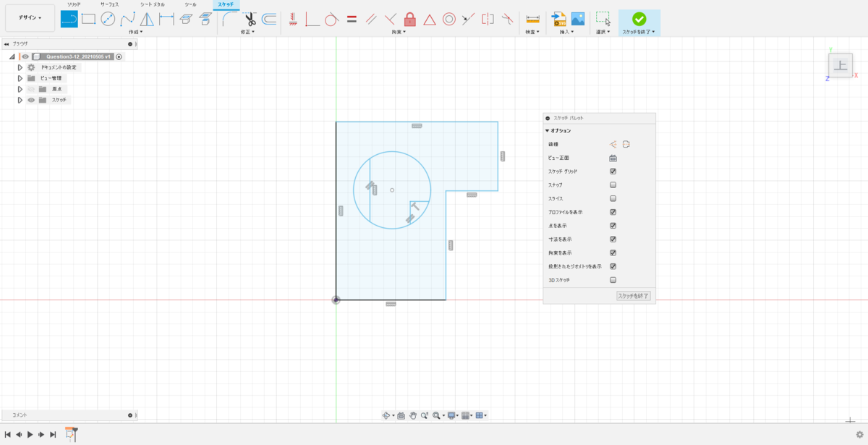868x445 pixels.
Task: Apply Coincident constraint
Action: click(x=312, y=20)
